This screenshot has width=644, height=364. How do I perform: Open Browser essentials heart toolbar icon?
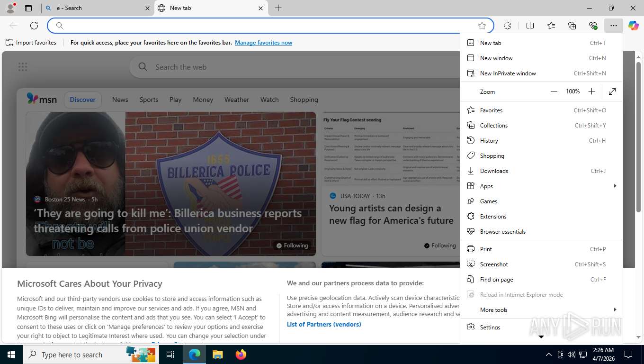[x=593, y=26]
